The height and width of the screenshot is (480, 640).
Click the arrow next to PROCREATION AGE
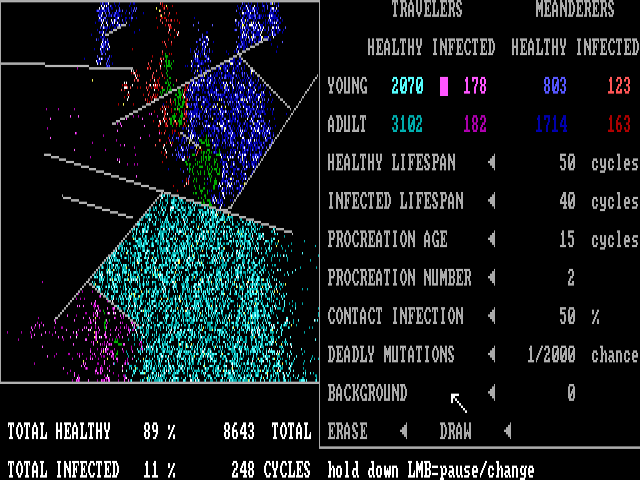tap(491, 240)
